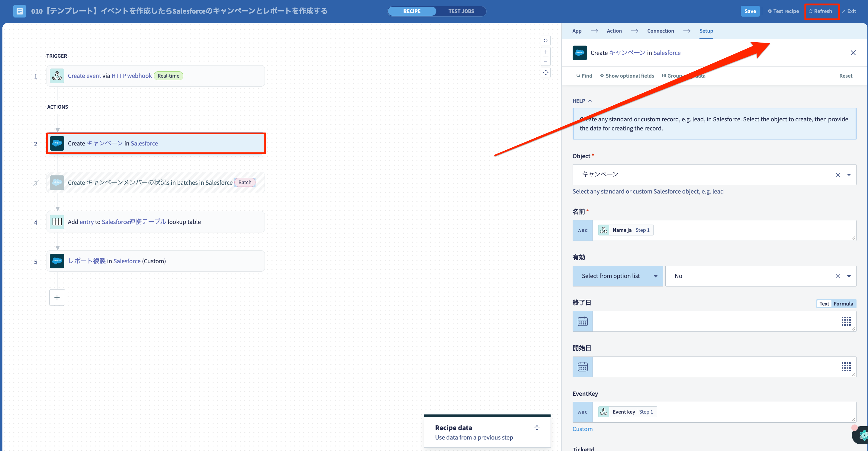The image size is (868, 451).
Task: Click Group data option in toolbar
Action: (x=683, y=76)
